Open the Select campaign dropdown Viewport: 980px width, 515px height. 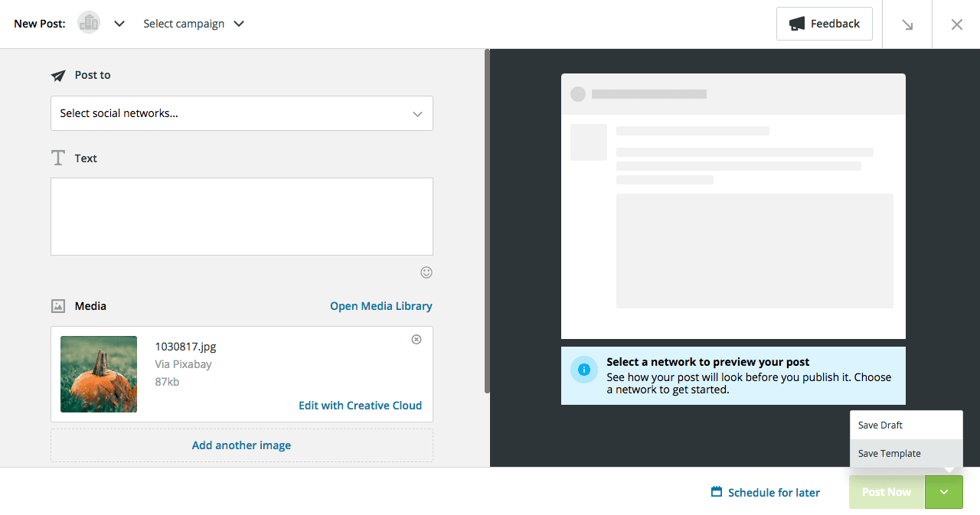(193, 24)
